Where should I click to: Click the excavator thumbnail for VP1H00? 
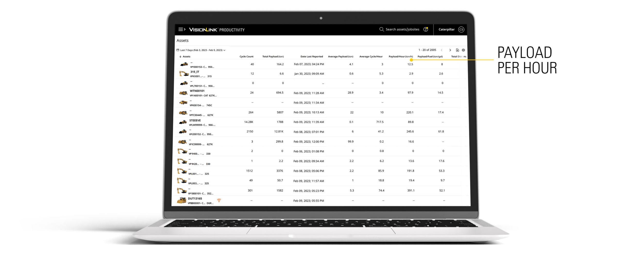pyautogui.click(x=182, y=151)
